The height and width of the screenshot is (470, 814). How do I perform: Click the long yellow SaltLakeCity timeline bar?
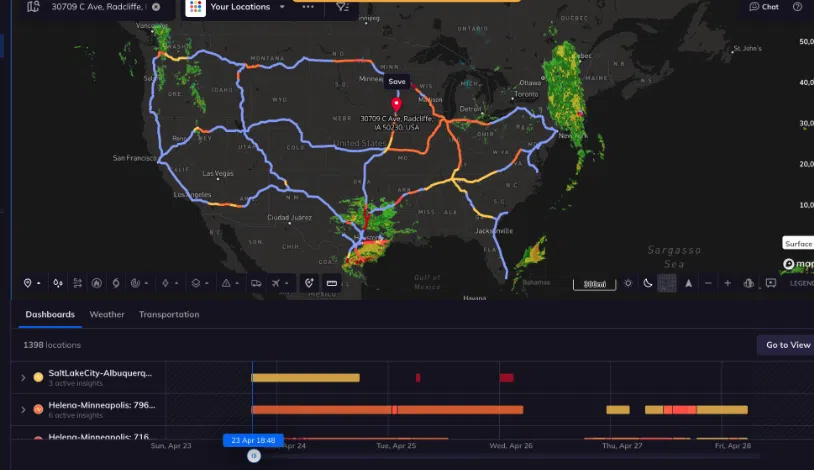coord(305,378)
